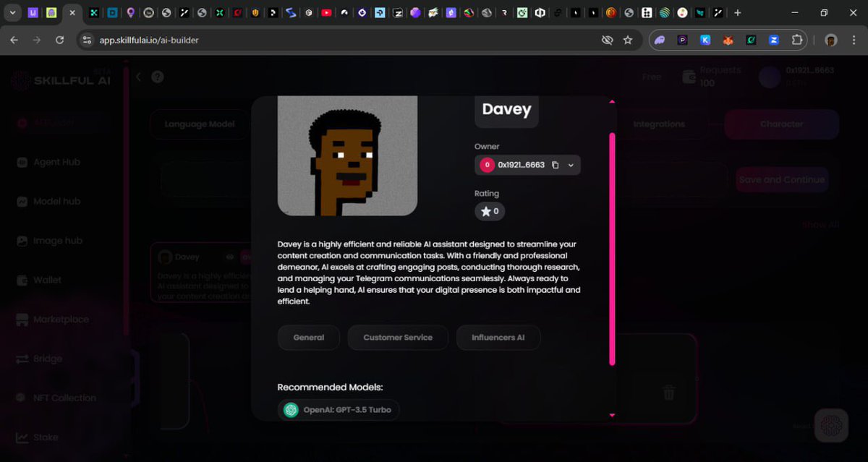The width and height of the screenshot is (868, 462).
Task: Open the purple P extension icon
Action: point(682,40)
